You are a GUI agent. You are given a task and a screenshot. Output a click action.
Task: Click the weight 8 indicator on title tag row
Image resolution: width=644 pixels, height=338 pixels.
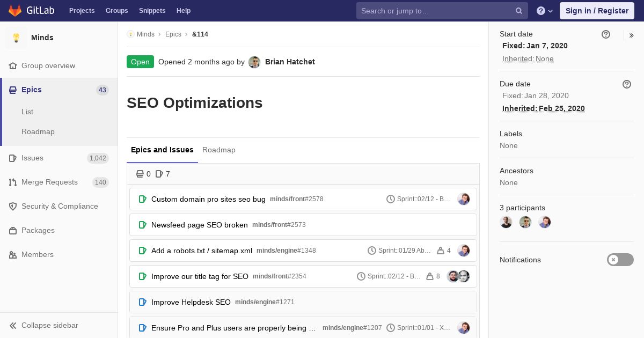433,276
